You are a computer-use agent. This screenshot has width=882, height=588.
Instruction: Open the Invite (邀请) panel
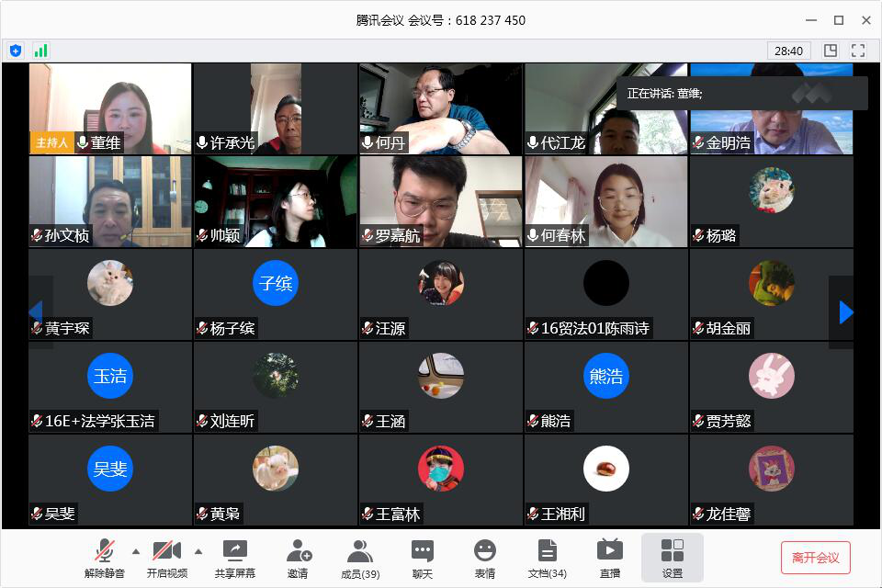click(299, 558)
